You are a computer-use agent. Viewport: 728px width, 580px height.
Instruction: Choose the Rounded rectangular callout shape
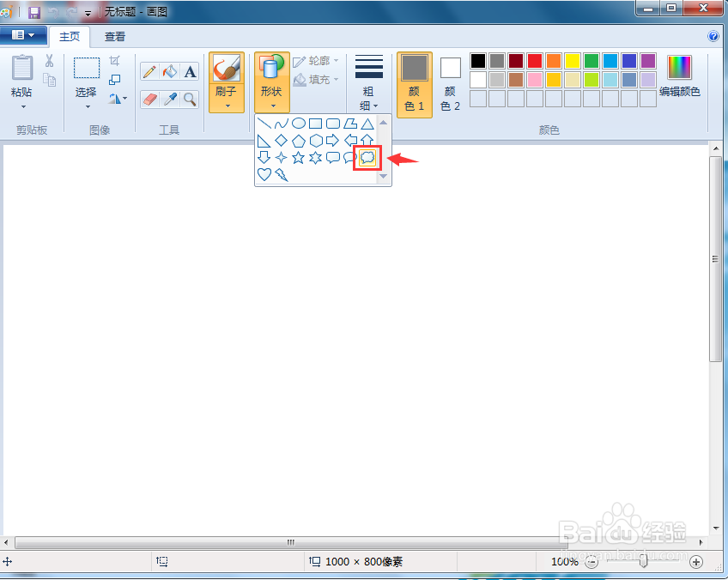(x=333, y=158)
